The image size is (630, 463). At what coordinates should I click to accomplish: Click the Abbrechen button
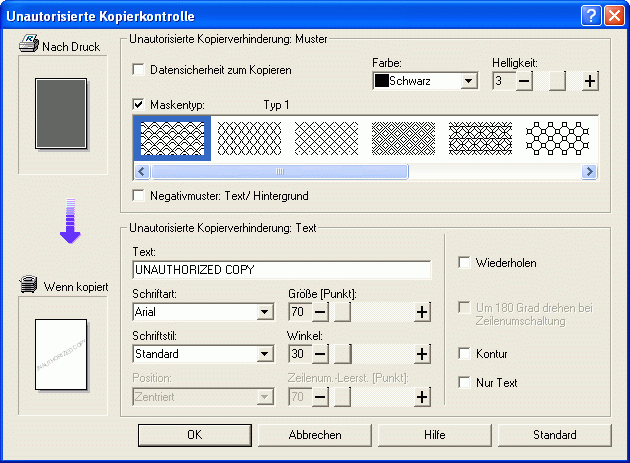point(314,435)
